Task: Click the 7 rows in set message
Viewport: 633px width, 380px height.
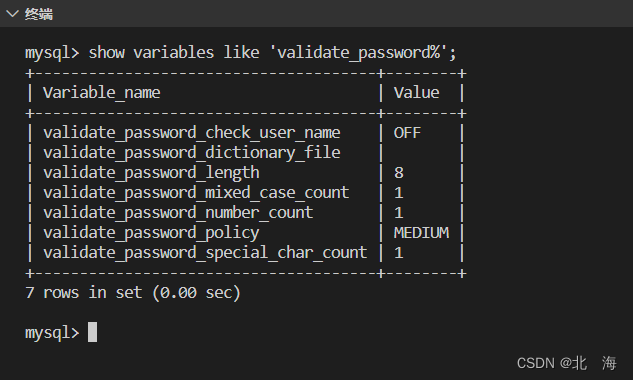Action: click(133, 293)
